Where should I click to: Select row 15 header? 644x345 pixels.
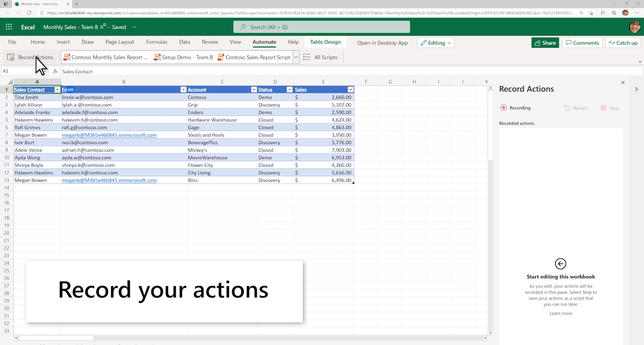(x=7, y=195)
